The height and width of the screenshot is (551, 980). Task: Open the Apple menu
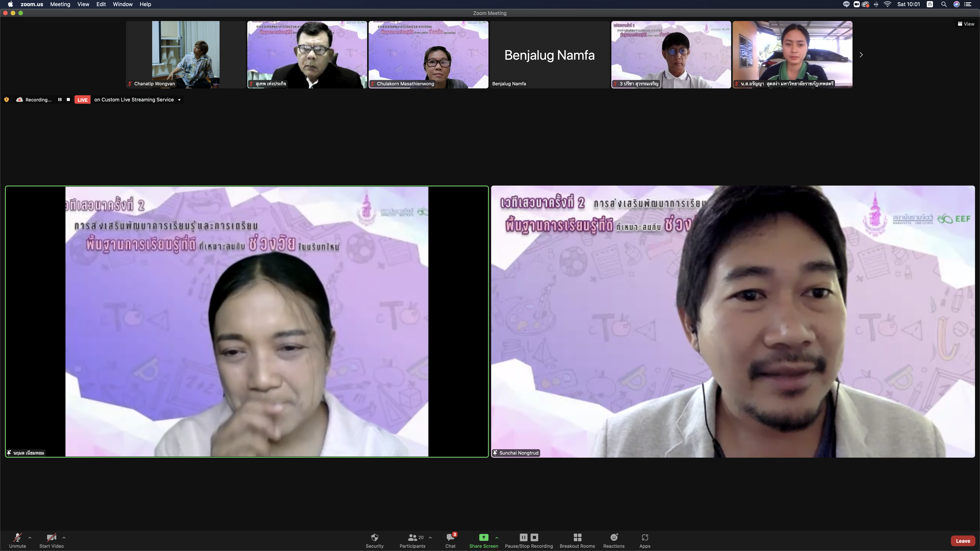[x=10, y=4]
